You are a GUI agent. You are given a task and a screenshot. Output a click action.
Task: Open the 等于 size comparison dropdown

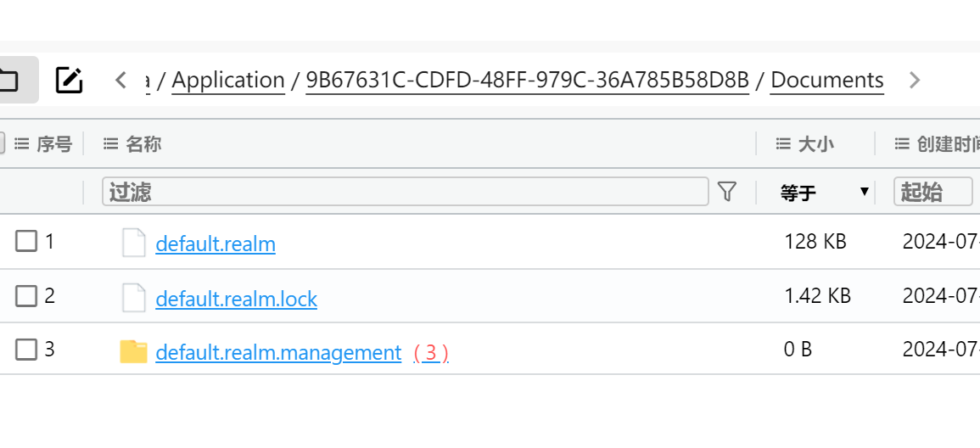pos(824,192)
